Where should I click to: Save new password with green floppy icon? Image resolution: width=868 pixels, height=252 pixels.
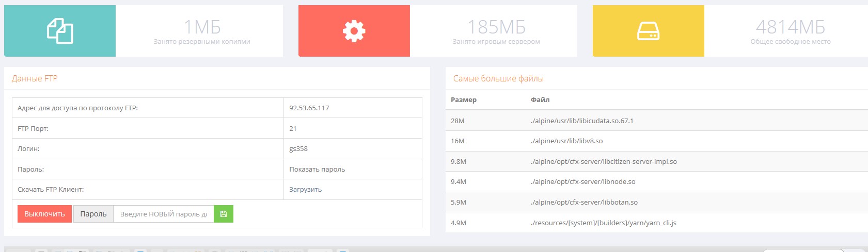coord(224,214)
